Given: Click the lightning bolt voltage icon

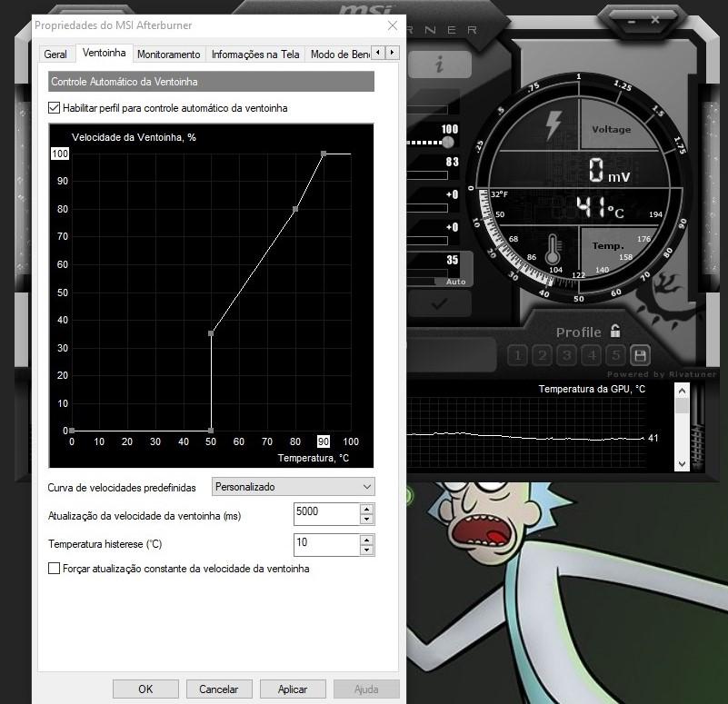Looking at the screenshot, I should pos(553,125).
